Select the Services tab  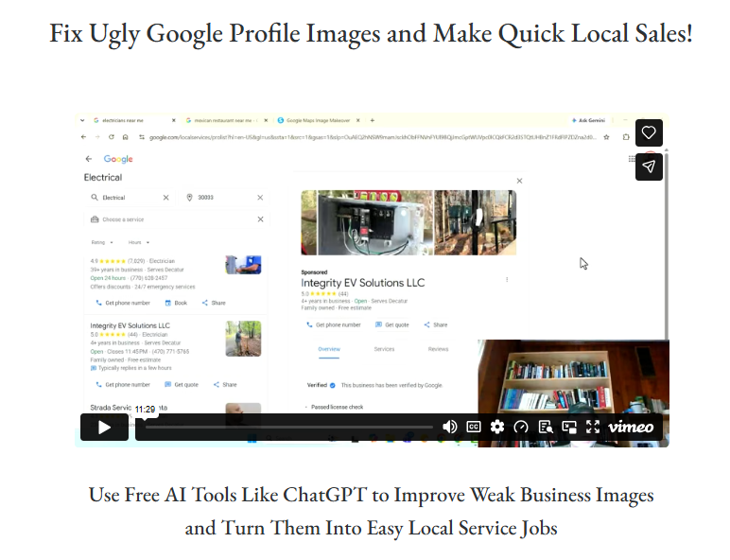(x=384, y=349)
